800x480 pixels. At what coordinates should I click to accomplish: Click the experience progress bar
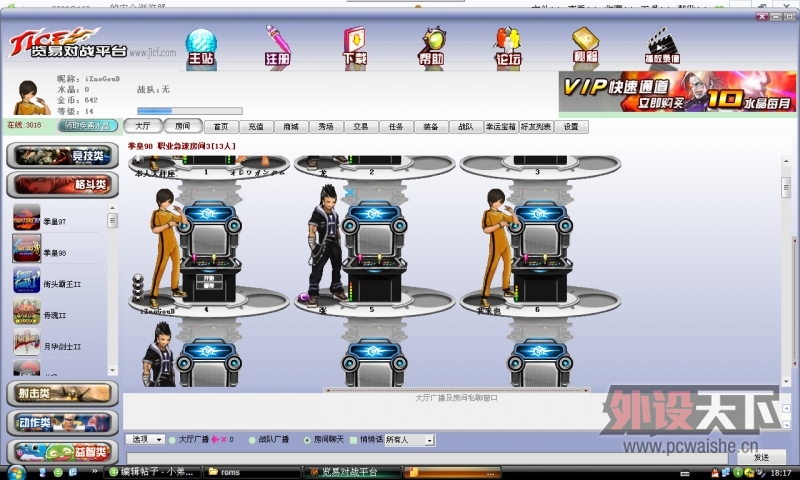(190, 111)
